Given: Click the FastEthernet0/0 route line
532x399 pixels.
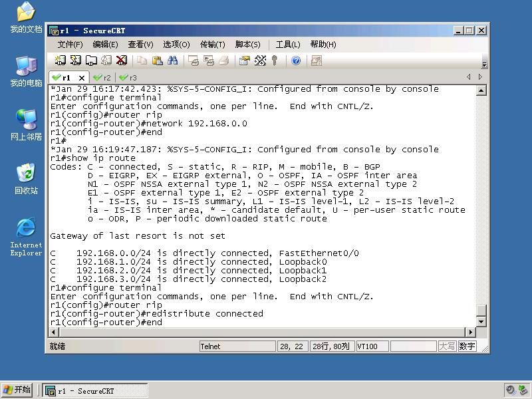Looking at the screenshot, I should 205,253.
